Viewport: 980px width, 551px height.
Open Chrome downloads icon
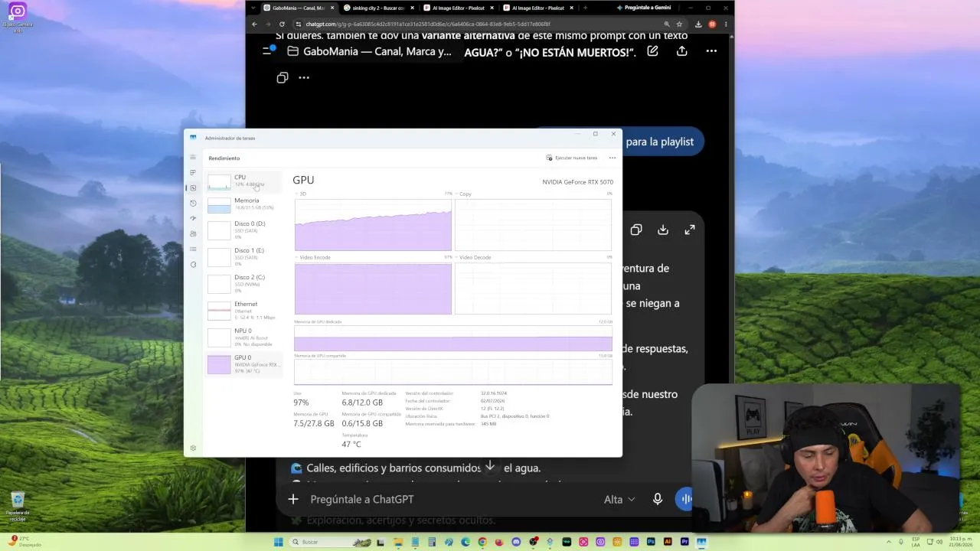pyautogui.click(x=698, y=24)
